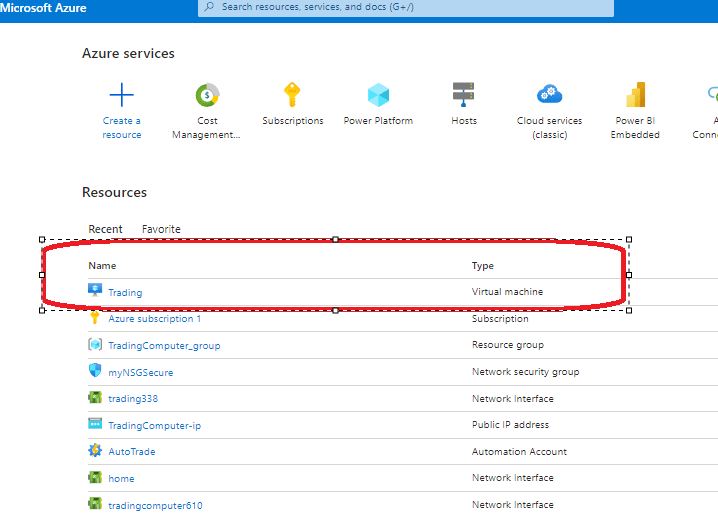Click the Trading virtual machine icon
Screen dimensions: 718x515
pyautogui.click(x=95, y=291)
